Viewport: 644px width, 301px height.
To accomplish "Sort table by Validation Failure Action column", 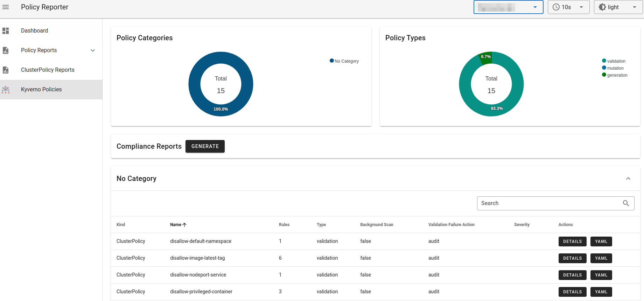I will (x=451, y=225).
